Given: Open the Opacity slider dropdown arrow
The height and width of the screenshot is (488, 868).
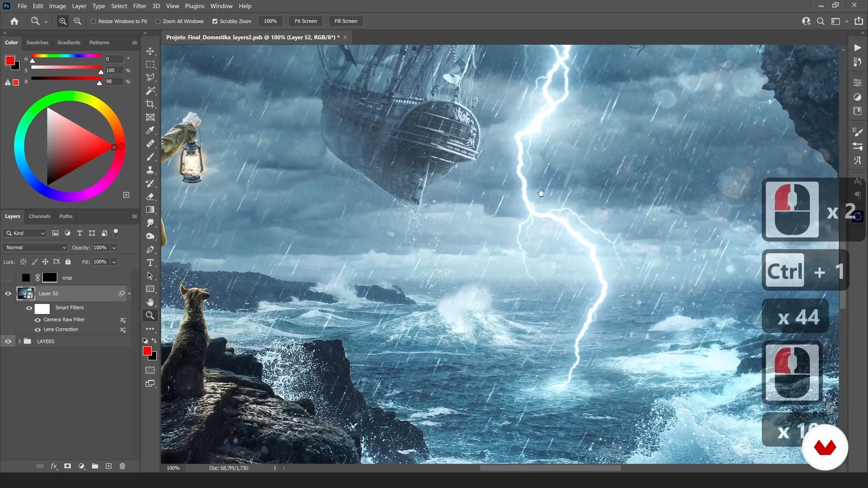Looking at the screenshot, I should (x=114, y=248).
